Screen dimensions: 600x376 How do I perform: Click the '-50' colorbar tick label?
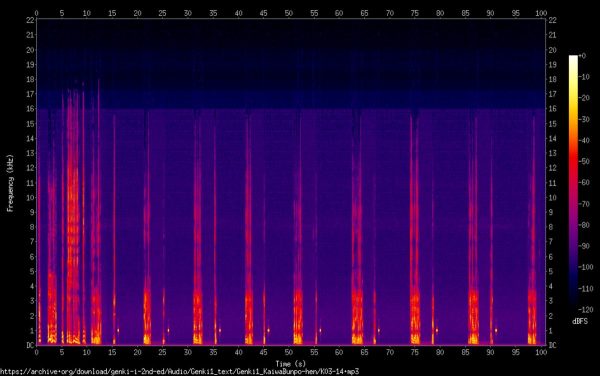584,161
